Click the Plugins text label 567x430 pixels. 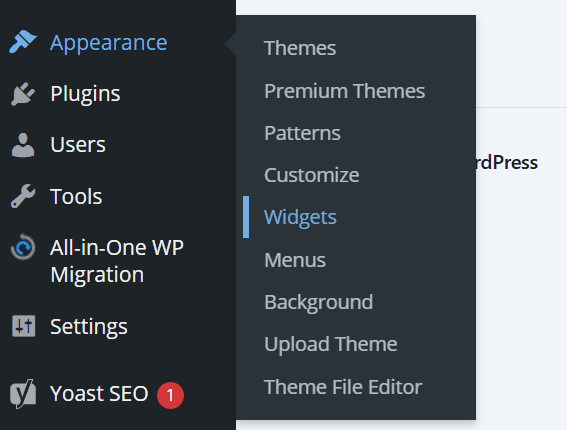pos(85,94)
